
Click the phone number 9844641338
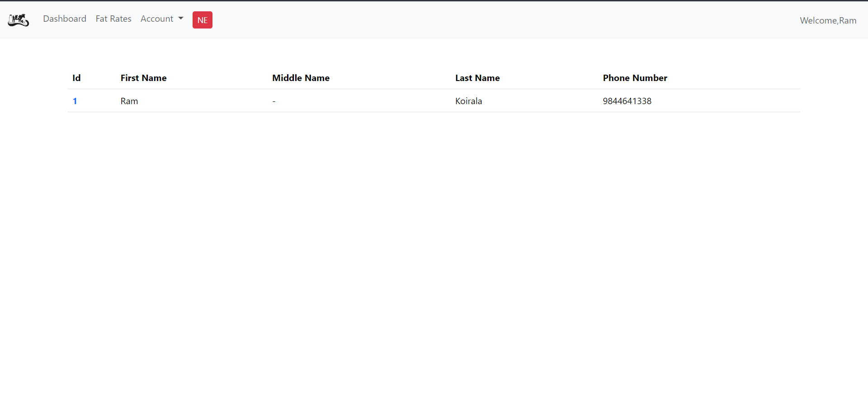pos(627,101)
